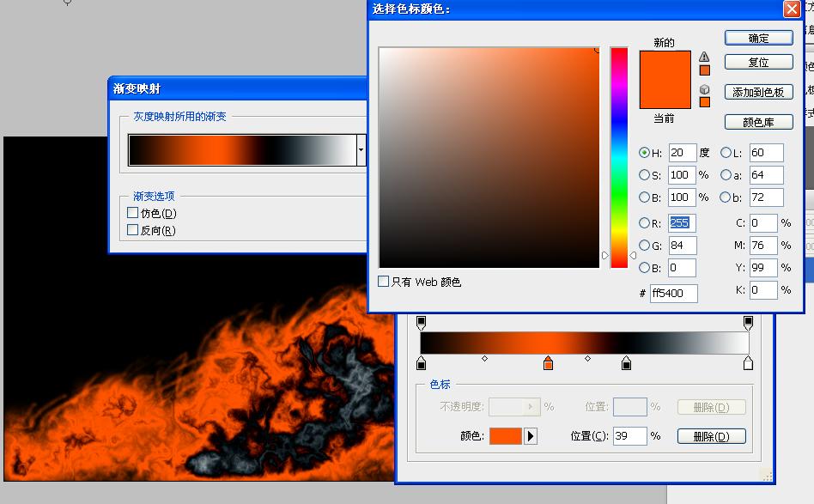The width and height of the screenshot is (814, 504).
Task: Click the RGB B value field showing 0
Action: [x=682, y=268]
